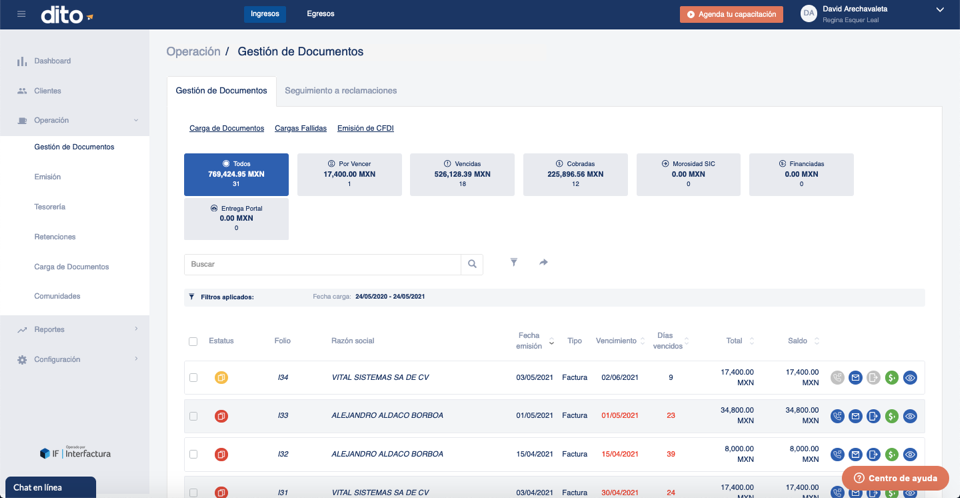Click the export document icon for folio I33
Image resolution: width=960 pixels, height=498 pixels.
tap(873, 416)
